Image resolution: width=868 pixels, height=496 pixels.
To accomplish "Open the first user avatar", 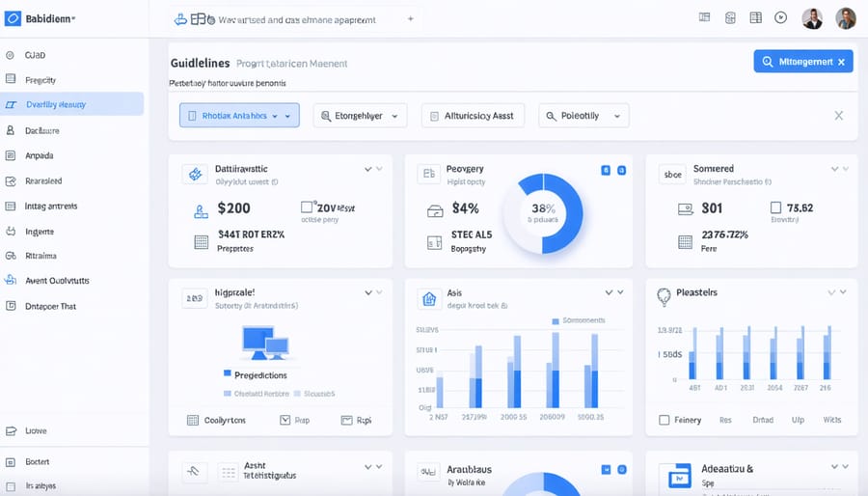I will 812,18.
